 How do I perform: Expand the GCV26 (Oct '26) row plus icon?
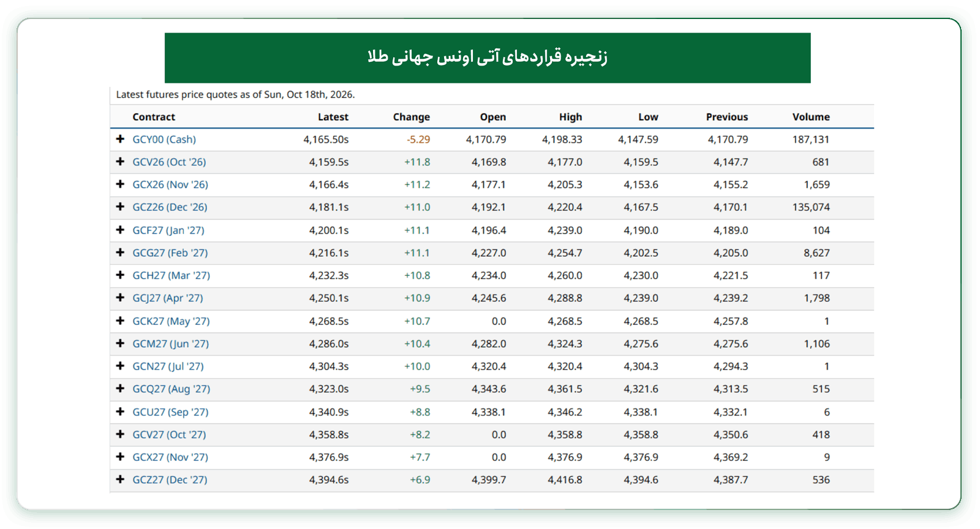click(x=120, y=162)
